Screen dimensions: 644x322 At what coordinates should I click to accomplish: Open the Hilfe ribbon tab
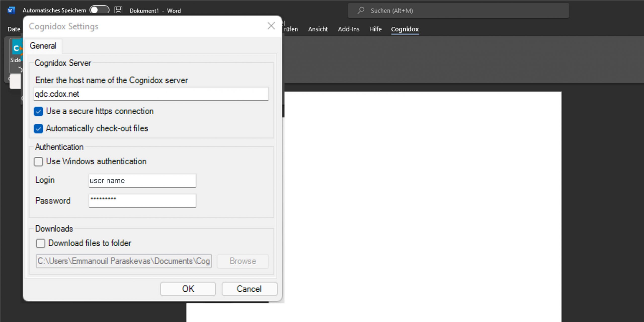[x=375, y=29]
